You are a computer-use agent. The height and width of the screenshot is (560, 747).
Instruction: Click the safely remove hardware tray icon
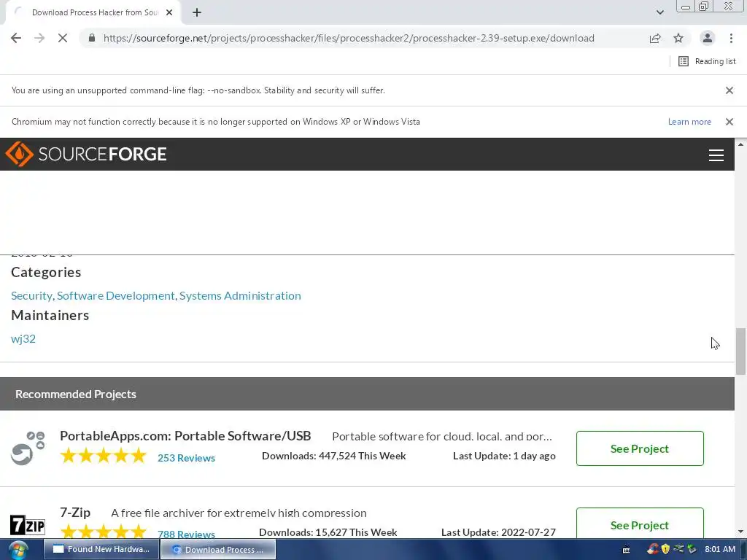point(692,549)
